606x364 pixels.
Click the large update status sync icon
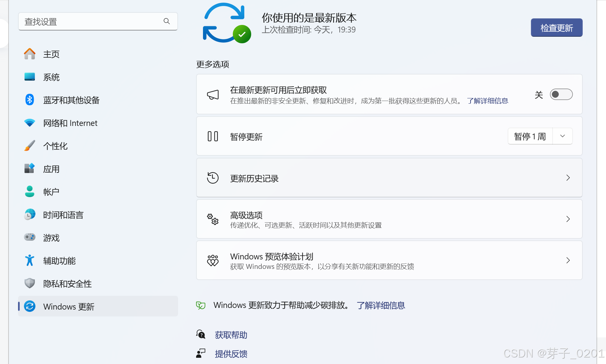[227, 23]
